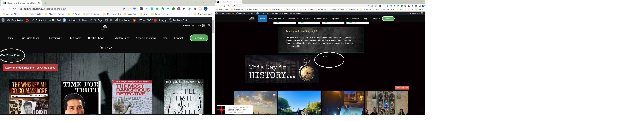Screen dimensions: 644x121
Task: Open the Gift Cards menu item
Action: (x=75, y=38)
